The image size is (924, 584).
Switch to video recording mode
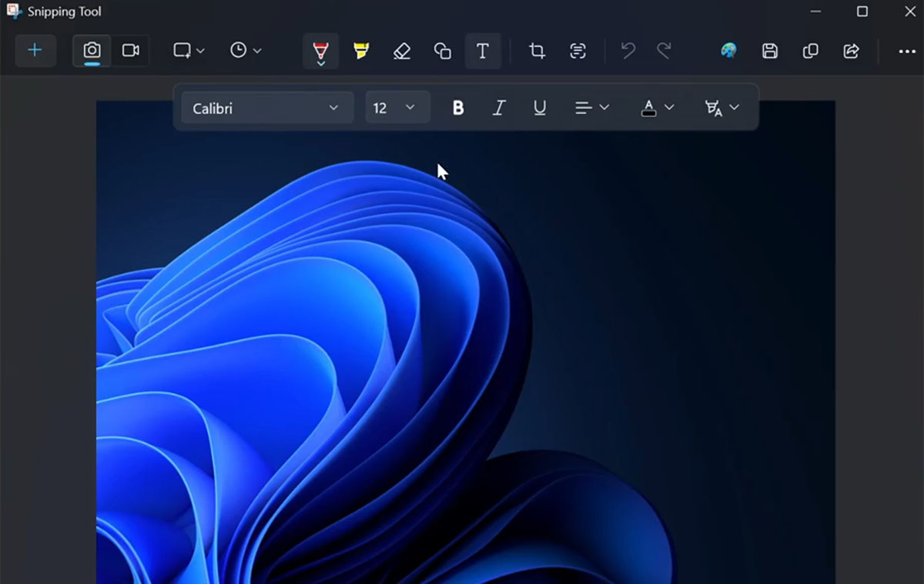131,50
